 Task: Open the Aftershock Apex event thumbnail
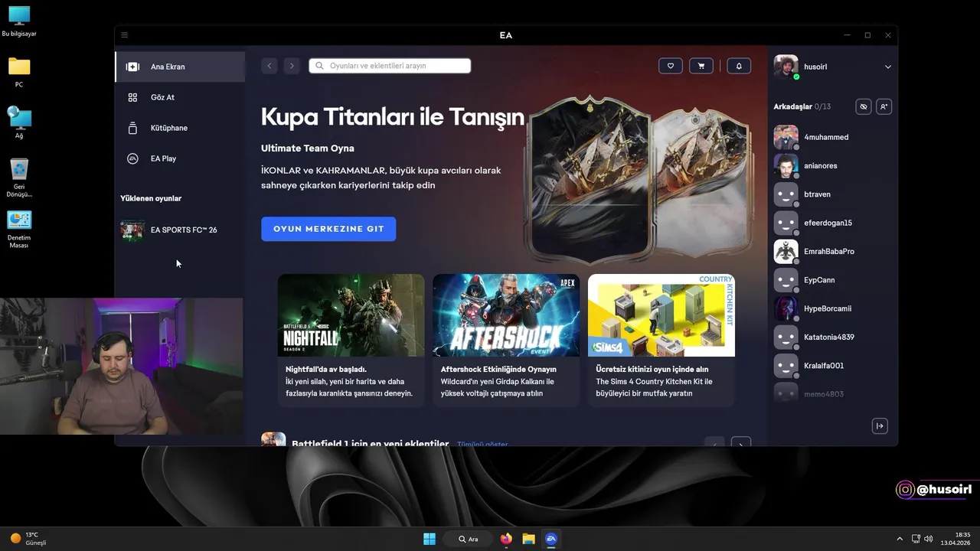click(x=506, y=315)
